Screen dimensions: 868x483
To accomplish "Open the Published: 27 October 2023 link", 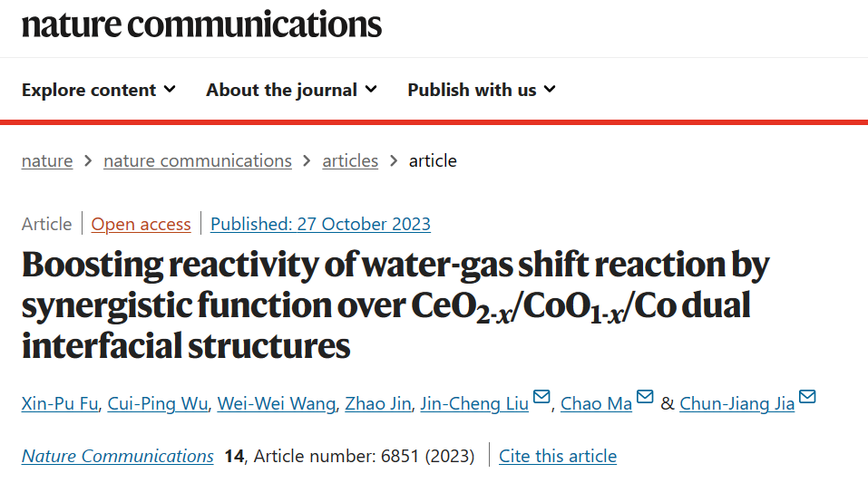I will click(320, 224).
